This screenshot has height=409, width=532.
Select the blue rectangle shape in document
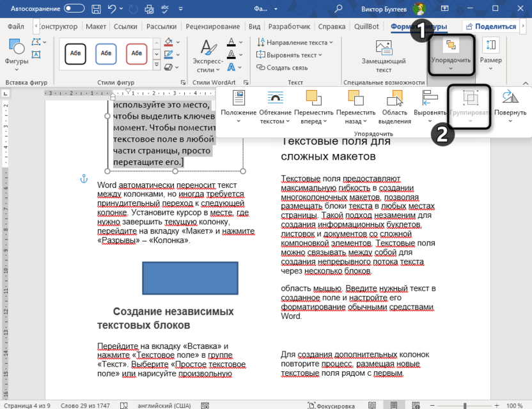[x=190, y=278]
